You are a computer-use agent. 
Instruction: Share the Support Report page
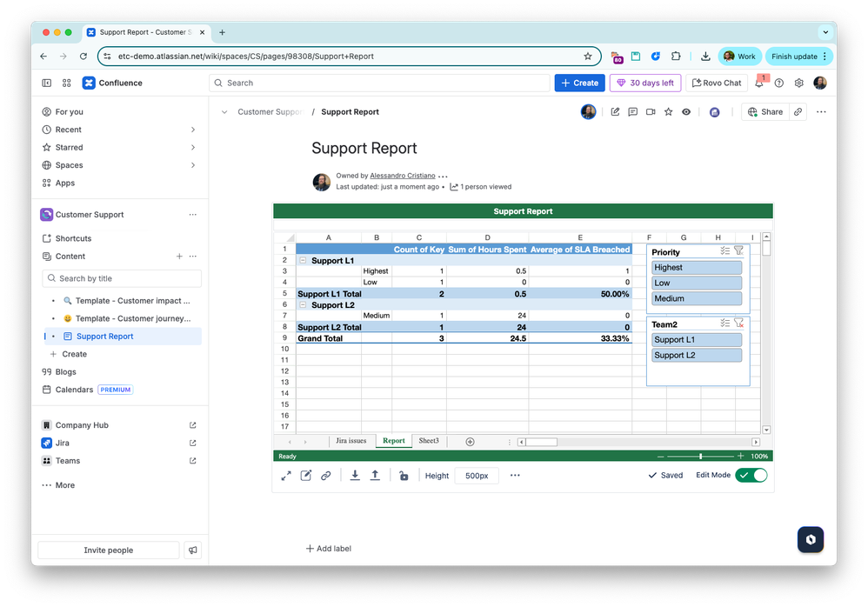765,112
